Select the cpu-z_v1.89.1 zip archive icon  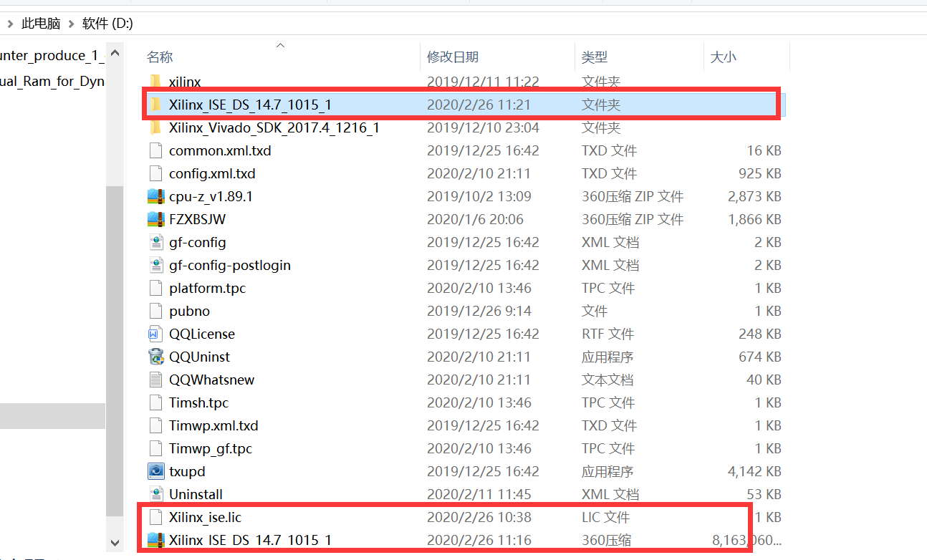coord(155,196)
